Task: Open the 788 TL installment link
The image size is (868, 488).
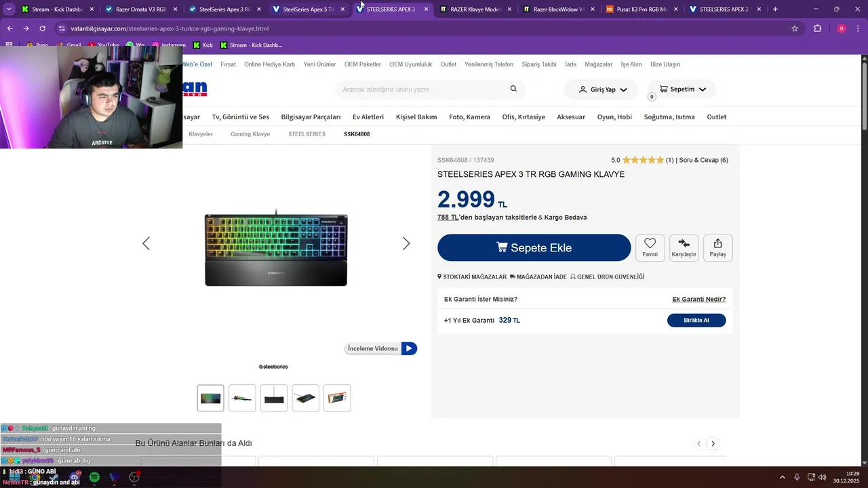Action: (x=448, y=218)
